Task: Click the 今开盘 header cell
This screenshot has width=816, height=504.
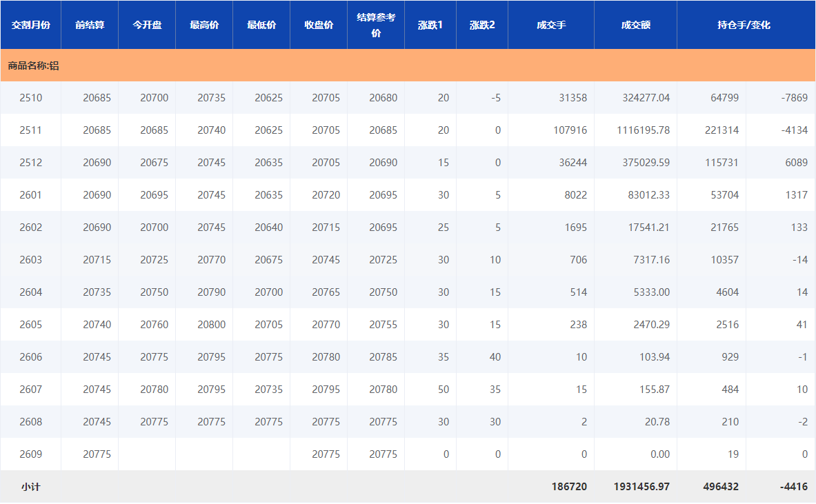Action: (x=147, y=25)
